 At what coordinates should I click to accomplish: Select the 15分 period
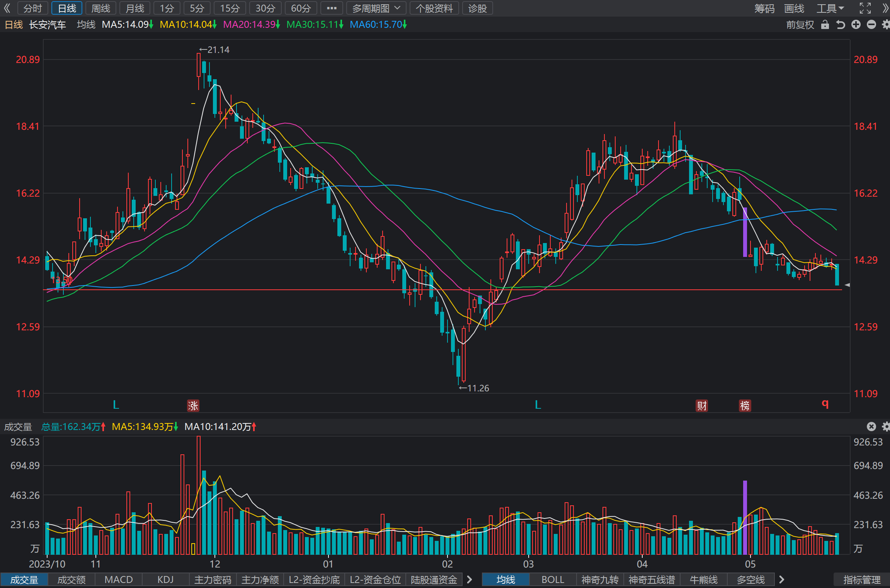[230, 8]
